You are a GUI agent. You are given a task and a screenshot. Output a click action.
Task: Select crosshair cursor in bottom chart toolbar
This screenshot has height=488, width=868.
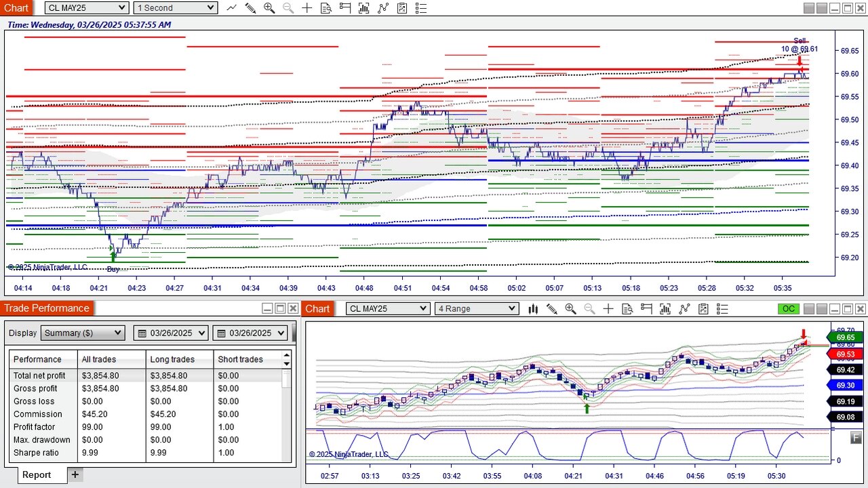pos(608,309)
